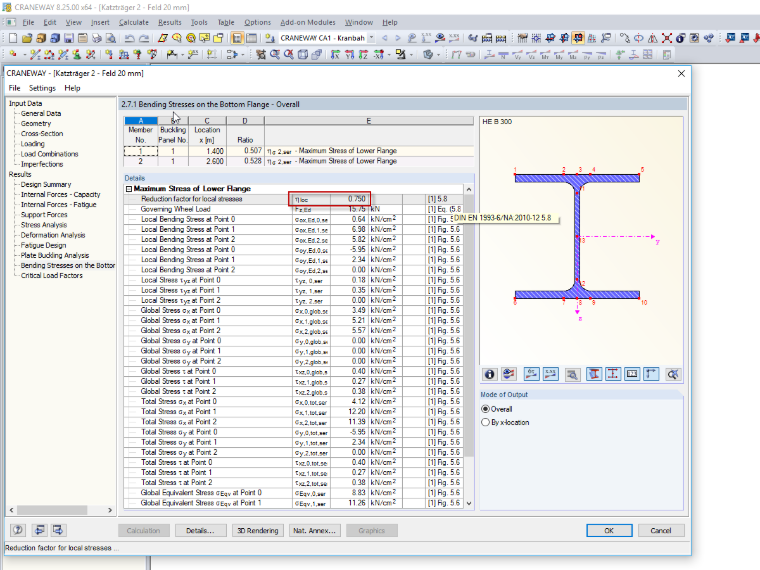Click the previous module arrow beside the Kranbah dropdown
760x570 pixels.
tap(384, 38)
